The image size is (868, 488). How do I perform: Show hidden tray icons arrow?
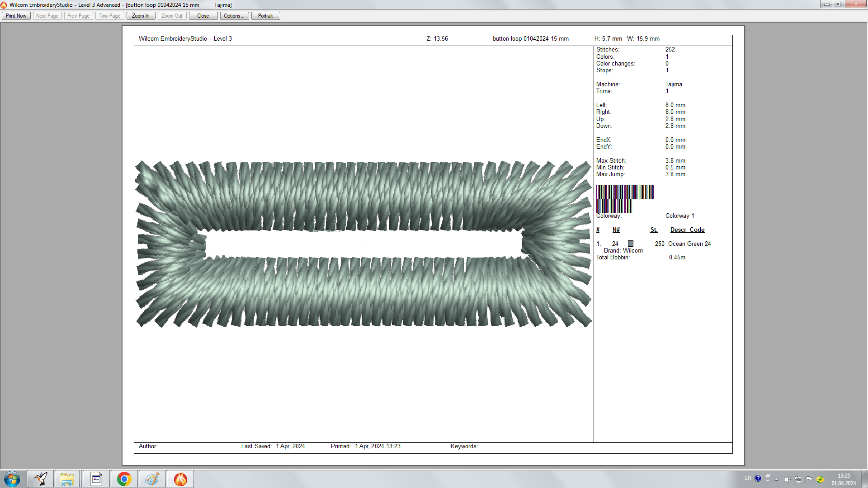pos(777,479)
